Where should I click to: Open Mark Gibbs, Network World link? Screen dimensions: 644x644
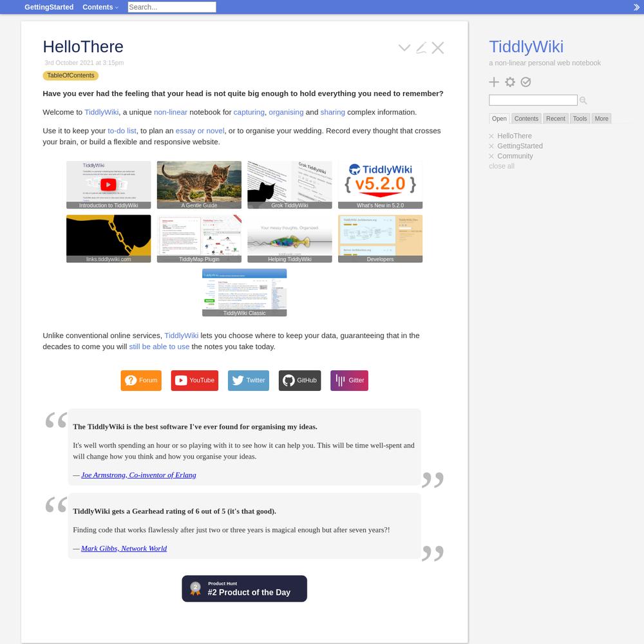pos(124,549)
